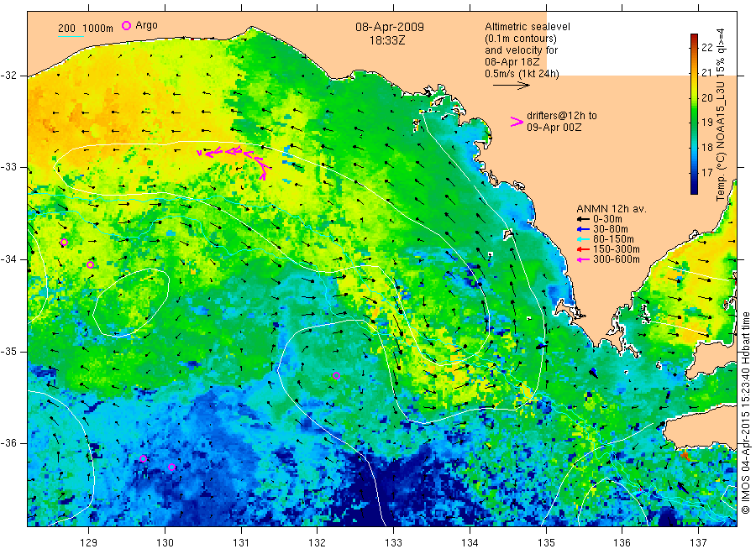This screenshot has width=756, height=554.
Task: Click the Argo float marker near 129.7E 36.2S
Action: (143, 458)
